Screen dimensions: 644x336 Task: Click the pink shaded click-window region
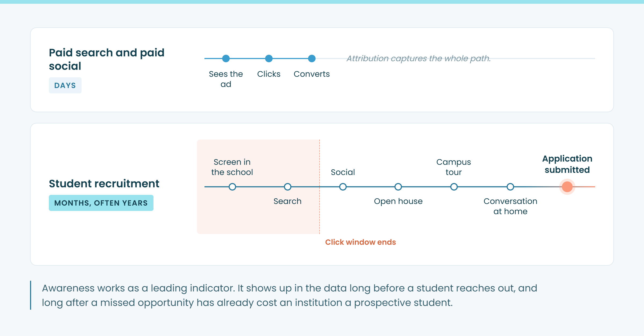258,187
